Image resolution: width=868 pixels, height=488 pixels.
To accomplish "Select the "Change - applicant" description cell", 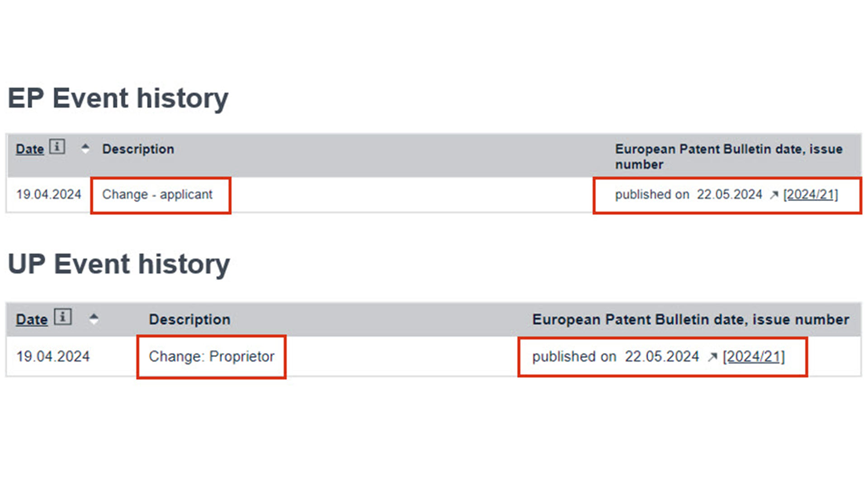I will pos(157,195).
